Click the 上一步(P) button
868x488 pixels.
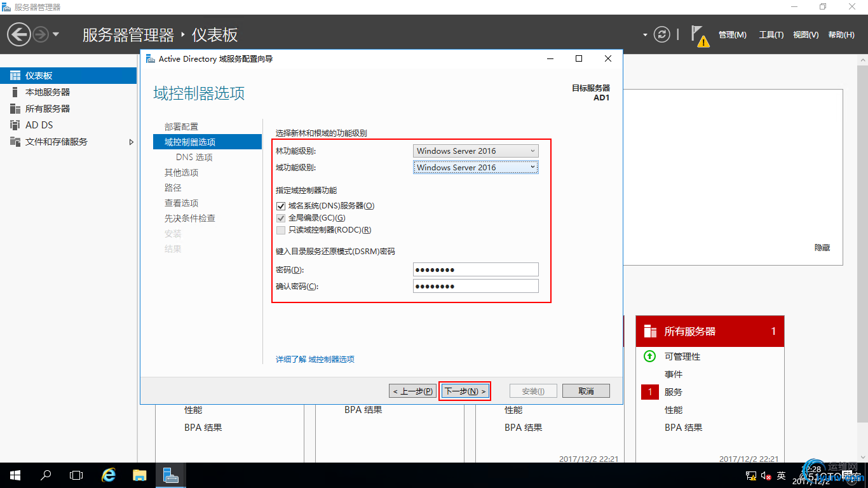tap(413, 391)
